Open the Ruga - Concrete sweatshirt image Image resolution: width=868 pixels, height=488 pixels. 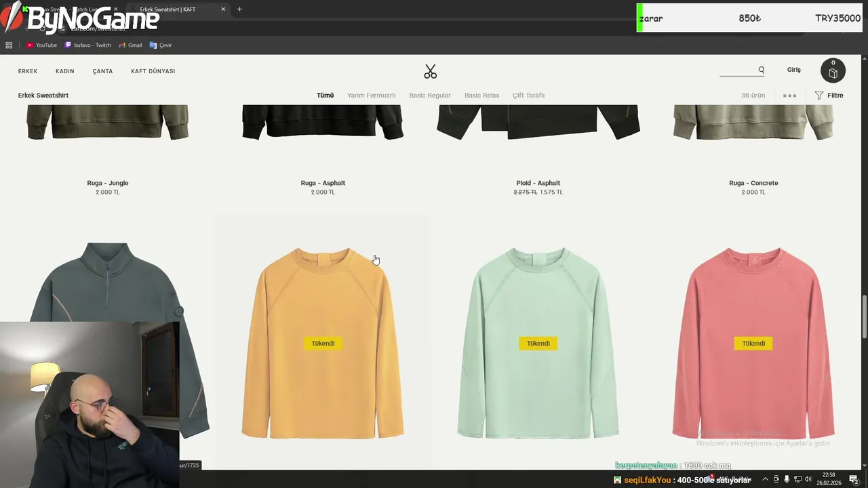click(753, 122)
